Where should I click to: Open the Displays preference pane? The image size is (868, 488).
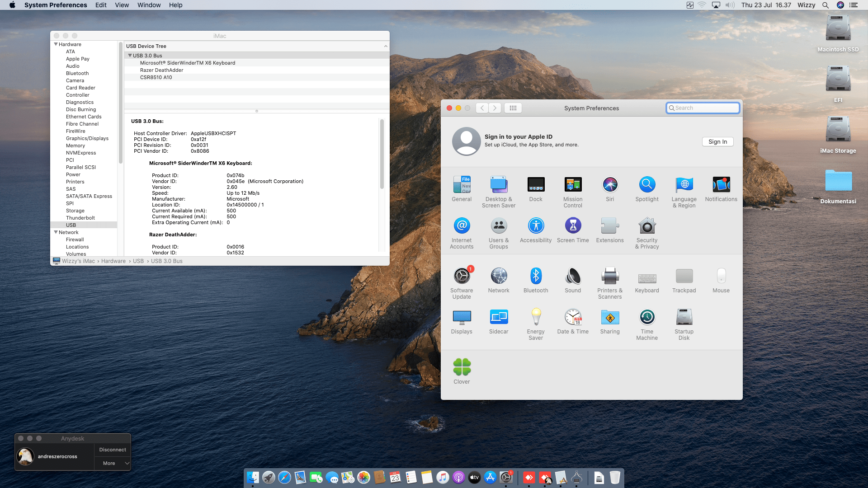[462, 321]
